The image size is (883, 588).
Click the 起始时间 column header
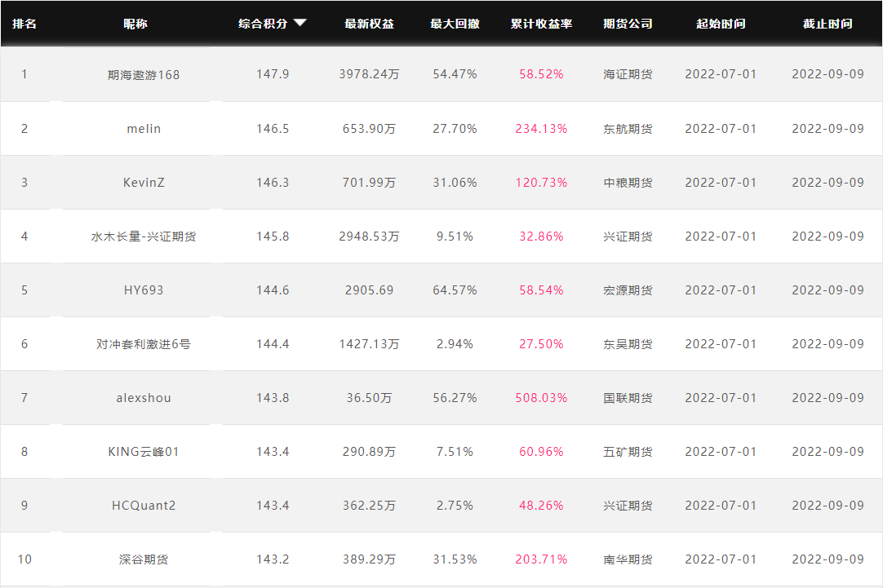point(721,24)
